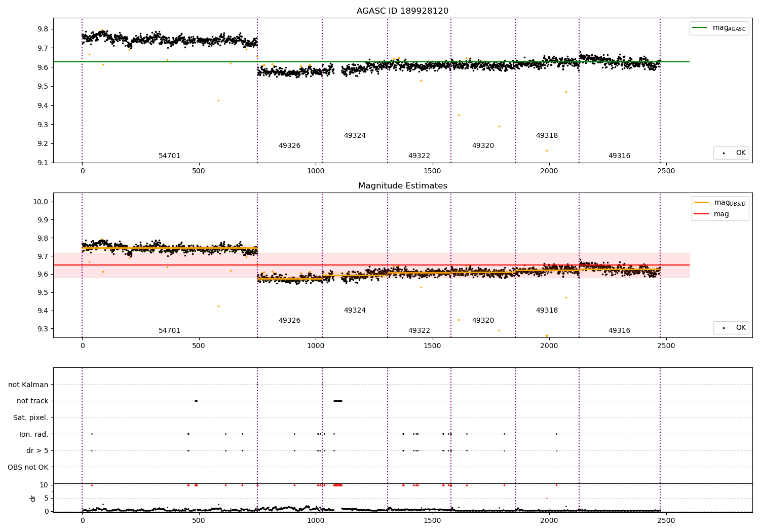Click the "Magnitude Estimates" plot title
This screenshot has width=760, height=532.
(x=402, y=186)
